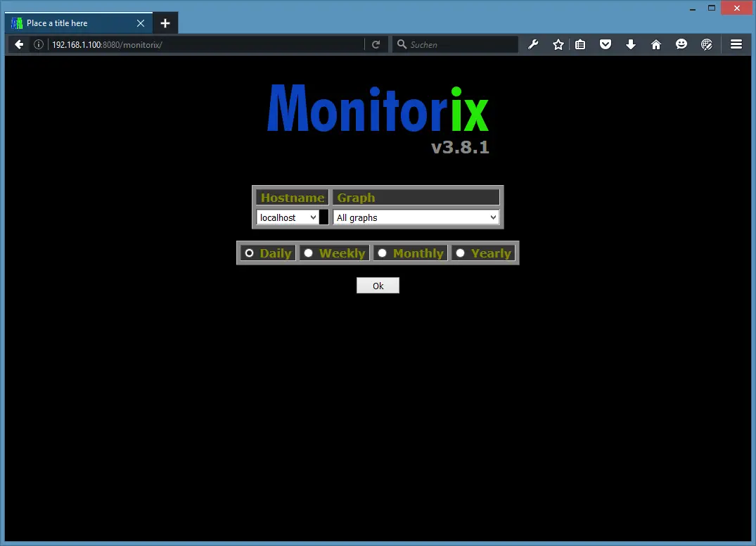
Task: Show bookmarks list icon
Action: pyautogui.click(x=580, y=44)
